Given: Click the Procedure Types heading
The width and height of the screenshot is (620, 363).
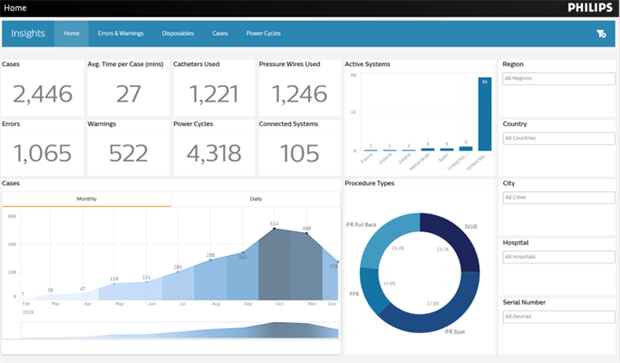Looking at the screenshot, I should click(x=369, y=183).
